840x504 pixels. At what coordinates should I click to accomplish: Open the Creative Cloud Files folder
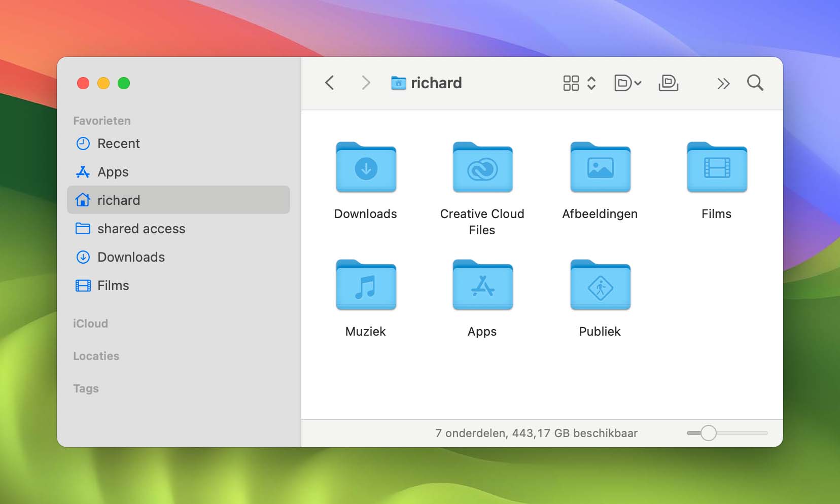[482, 168]
